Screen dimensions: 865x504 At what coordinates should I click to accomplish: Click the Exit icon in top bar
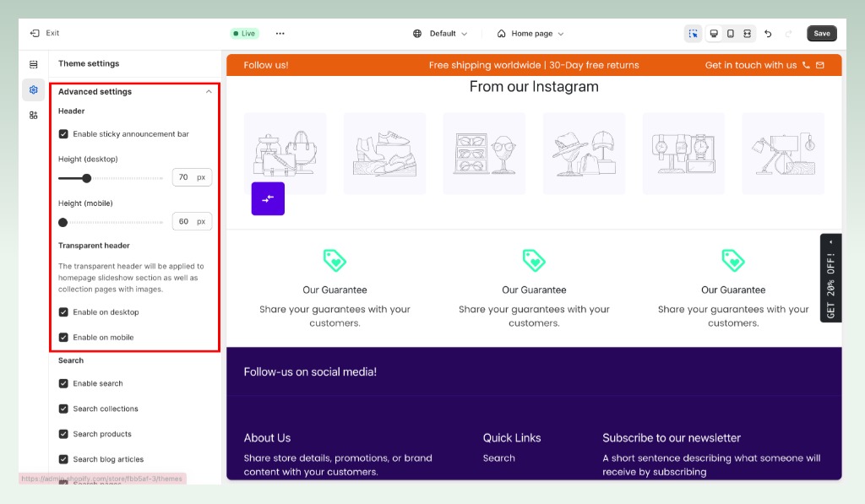tap(35, 33)
